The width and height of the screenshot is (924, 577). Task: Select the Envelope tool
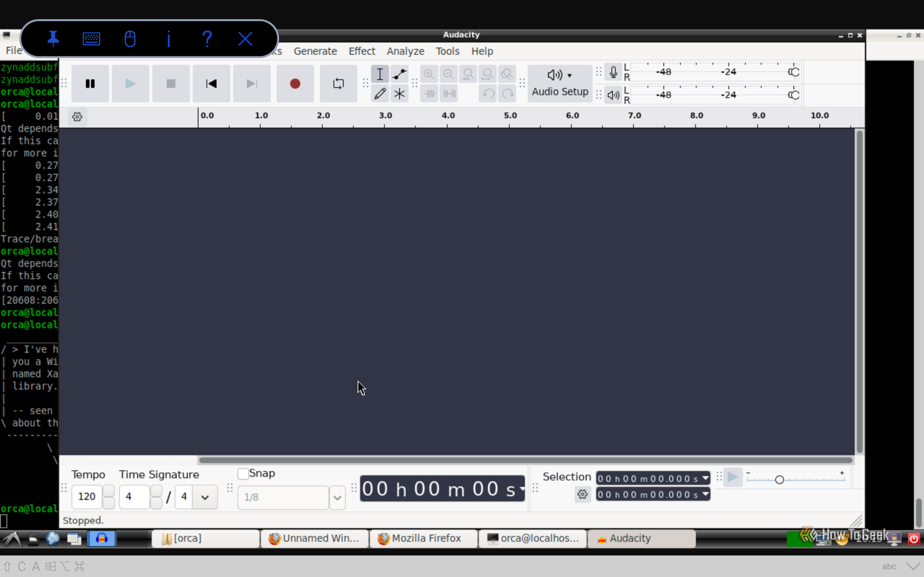(x=399, y=74)
